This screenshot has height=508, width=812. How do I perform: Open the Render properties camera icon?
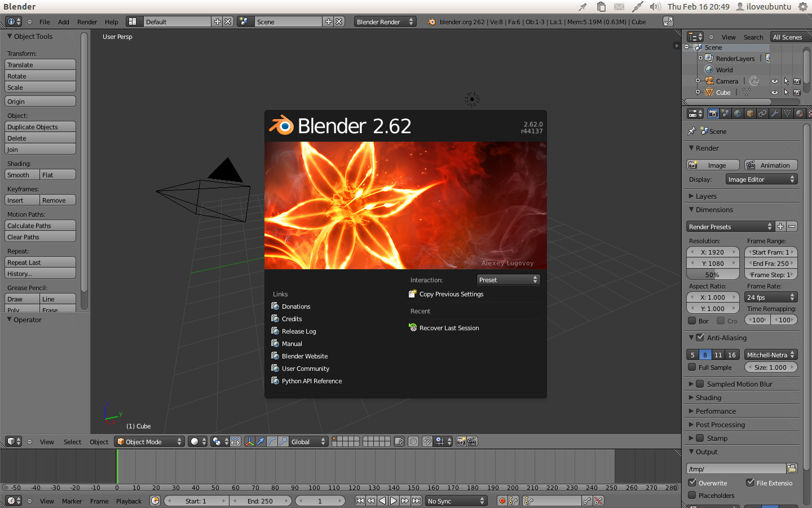tap(713, 113)
